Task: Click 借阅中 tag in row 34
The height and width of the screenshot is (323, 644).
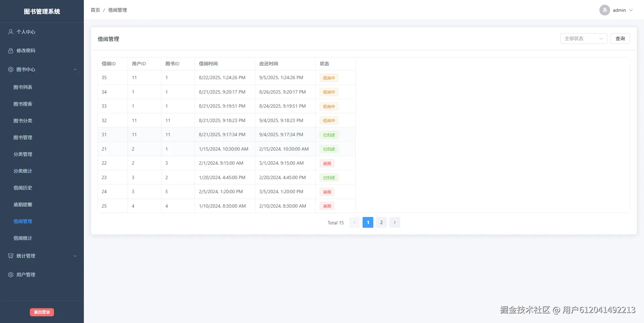Action: 329,92
